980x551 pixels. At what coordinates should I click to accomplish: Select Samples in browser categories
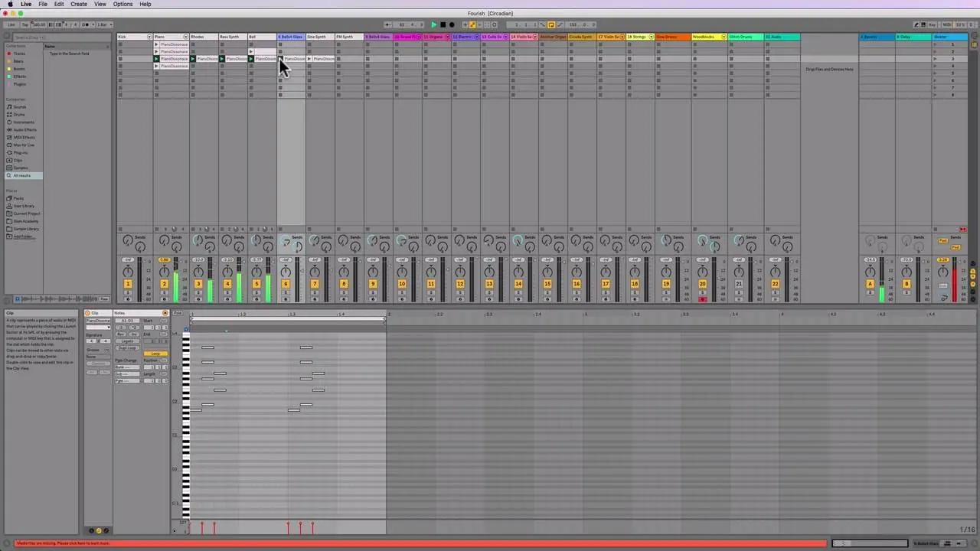20,168
